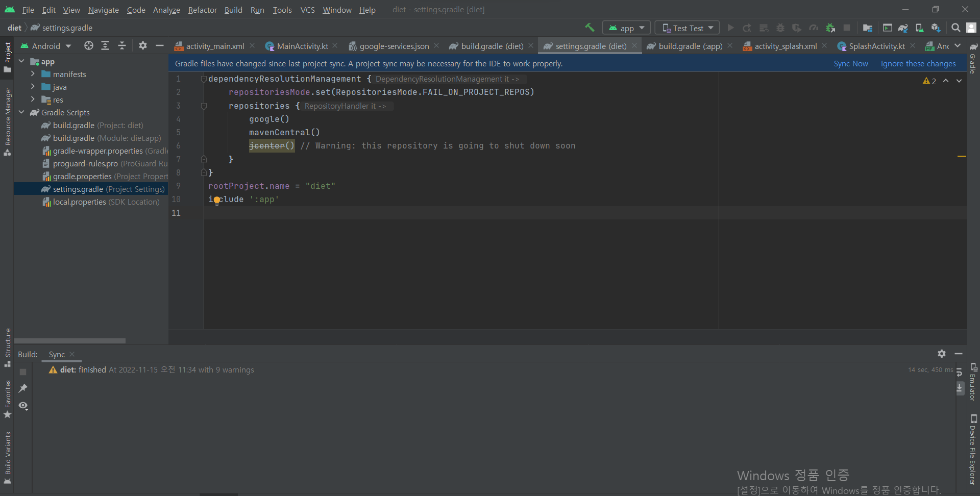The image size is (980, 496).
Task: Open Project Structure icon
Action: 868,28
